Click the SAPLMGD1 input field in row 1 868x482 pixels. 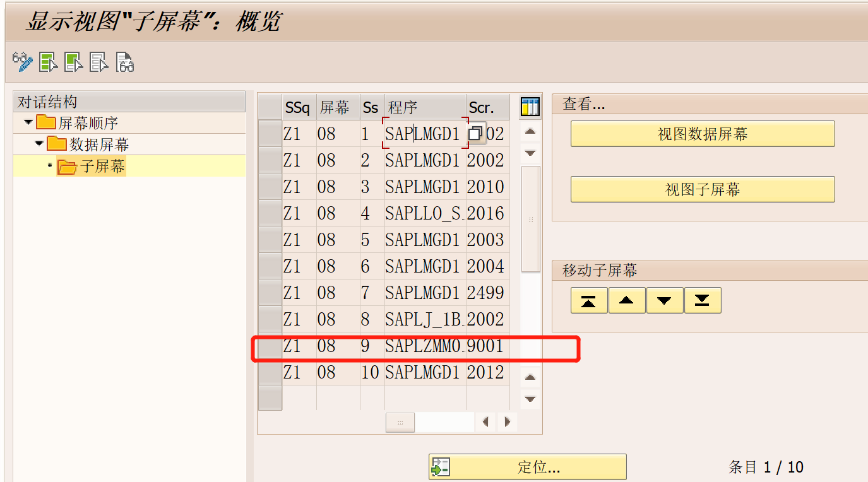point(425,134)
